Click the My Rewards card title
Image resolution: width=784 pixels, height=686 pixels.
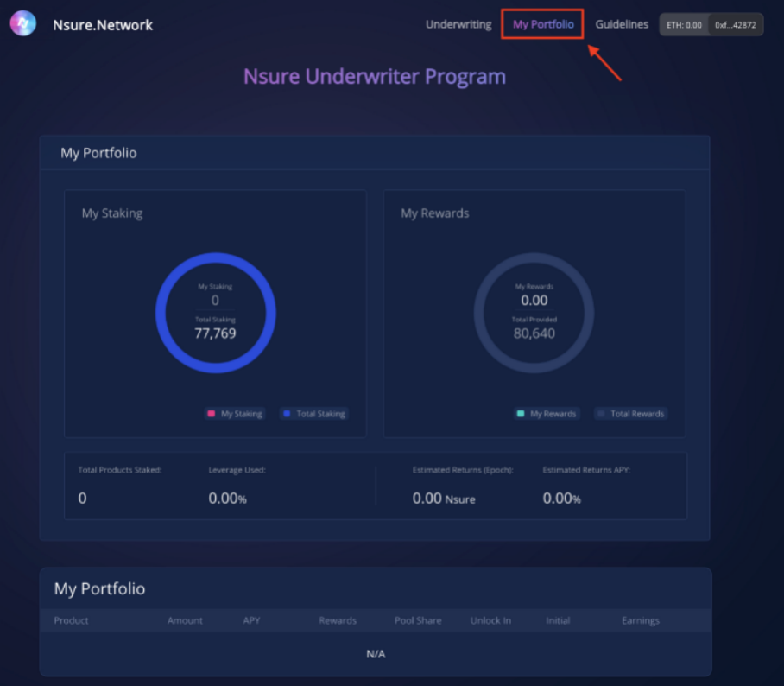[435, 213]
